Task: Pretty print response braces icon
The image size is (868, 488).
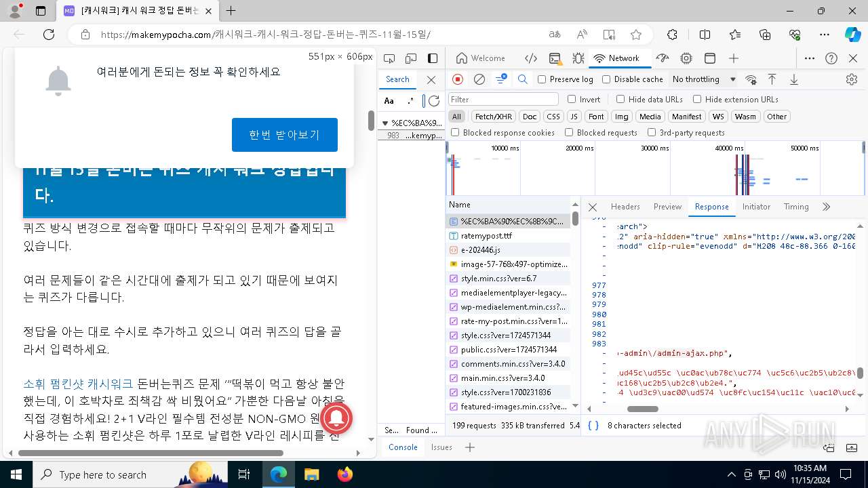Action: coord(593,426)
